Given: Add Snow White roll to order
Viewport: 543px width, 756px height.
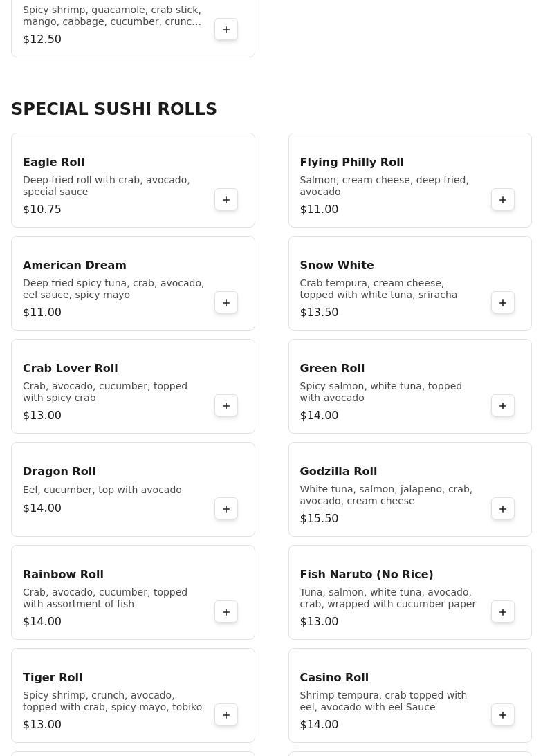Looking at the screenshot, I should [503, 303].
